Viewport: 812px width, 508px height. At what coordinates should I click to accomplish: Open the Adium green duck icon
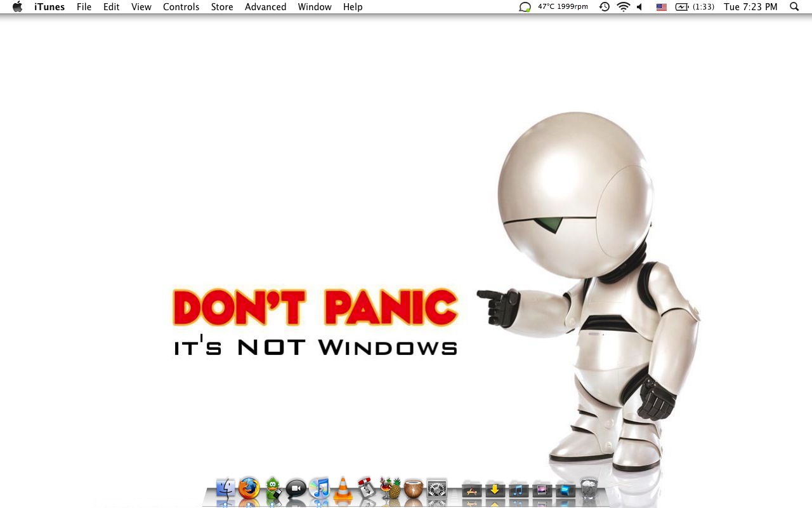(x=273, y=488)
